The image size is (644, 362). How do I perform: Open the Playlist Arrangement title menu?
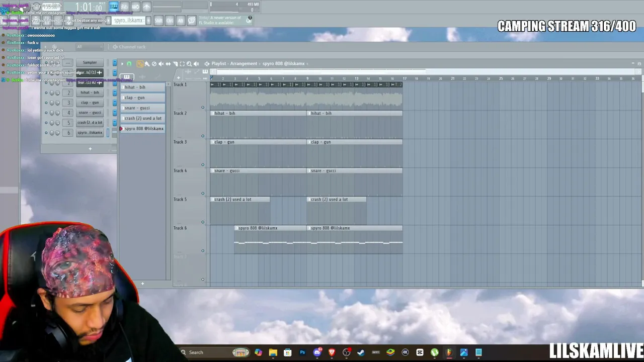[234, 64]
